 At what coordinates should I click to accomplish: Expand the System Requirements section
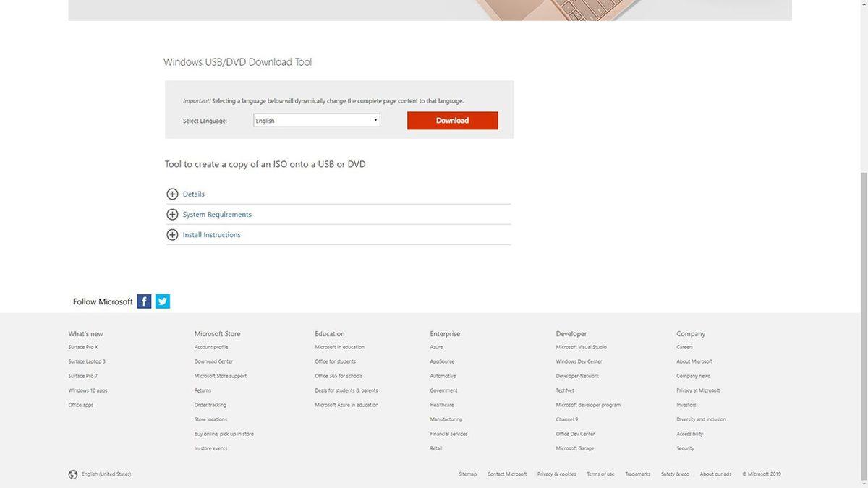[x=217, y=215]
